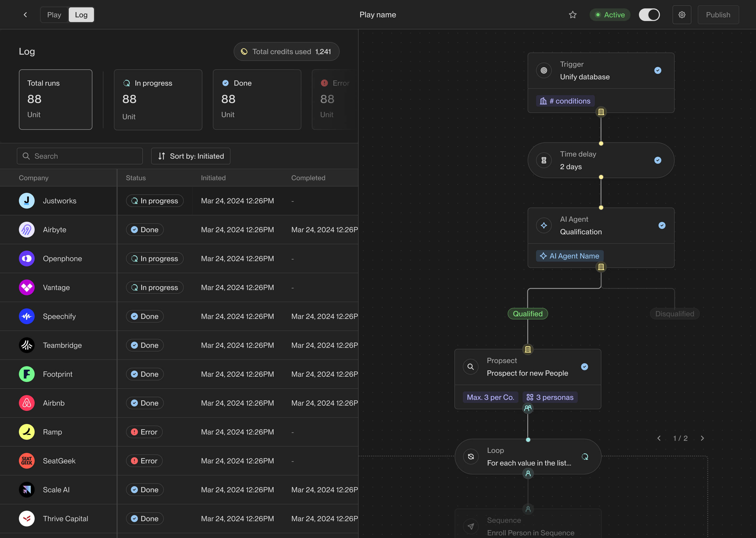This screenshot has height=538, width=756.
Task: Open the settings gear icon
Action: coord(681,15)
